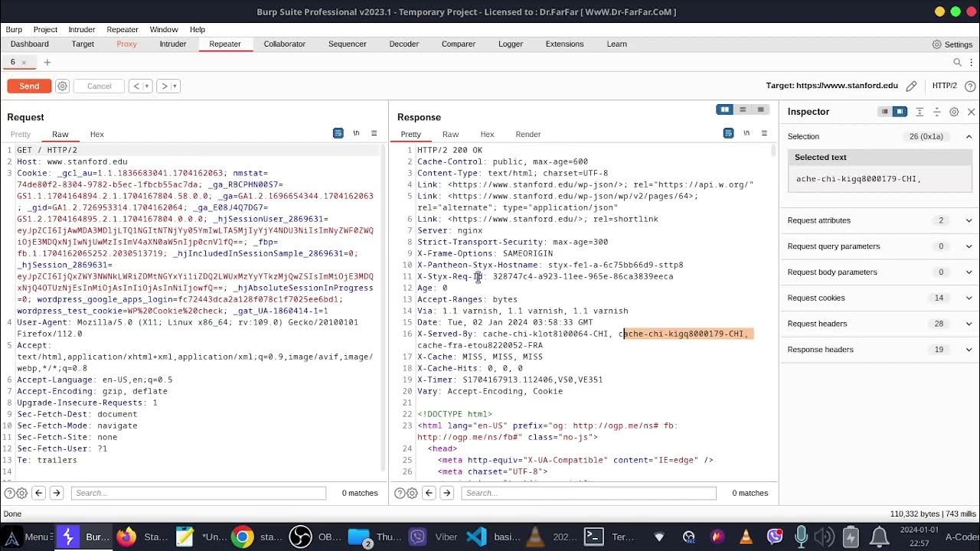Go to next request in history

click(x=163, y=86)
